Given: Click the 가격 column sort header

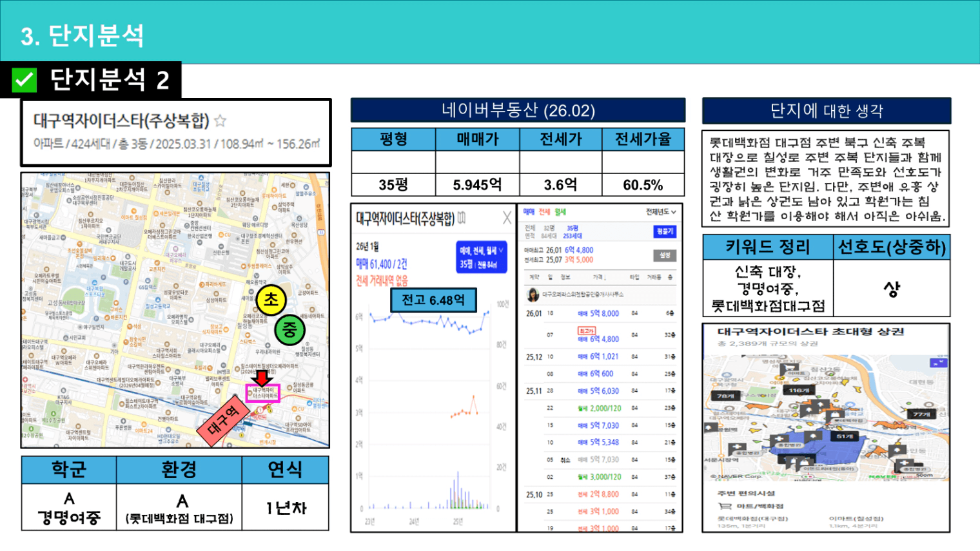Looking at the screenshot, I should pos(599,277).
